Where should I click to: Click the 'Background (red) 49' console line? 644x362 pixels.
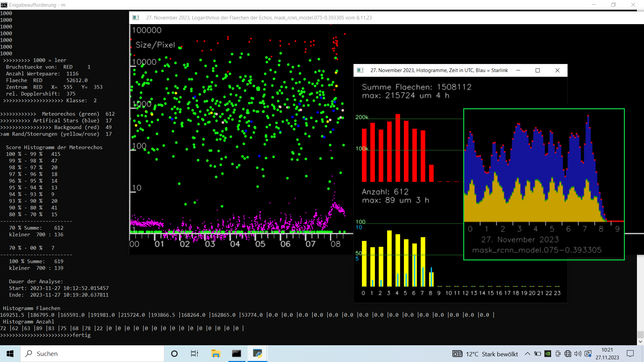tap(56, 127)
